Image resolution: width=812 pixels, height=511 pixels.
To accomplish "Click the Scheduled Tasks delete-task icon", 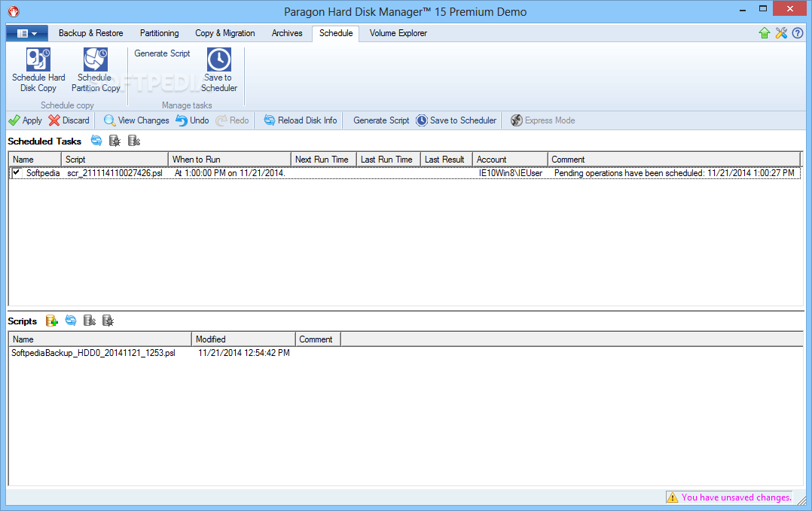I will (133, 141).
